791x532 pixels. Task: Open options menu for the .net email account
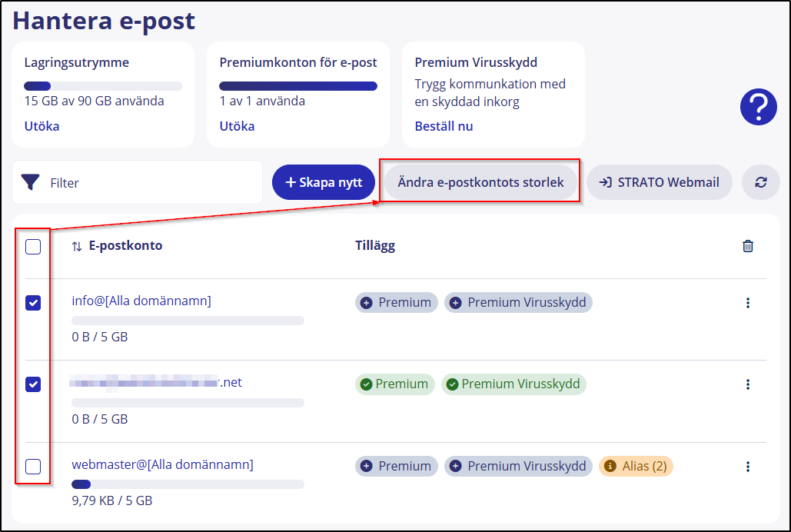click(747, 384)
